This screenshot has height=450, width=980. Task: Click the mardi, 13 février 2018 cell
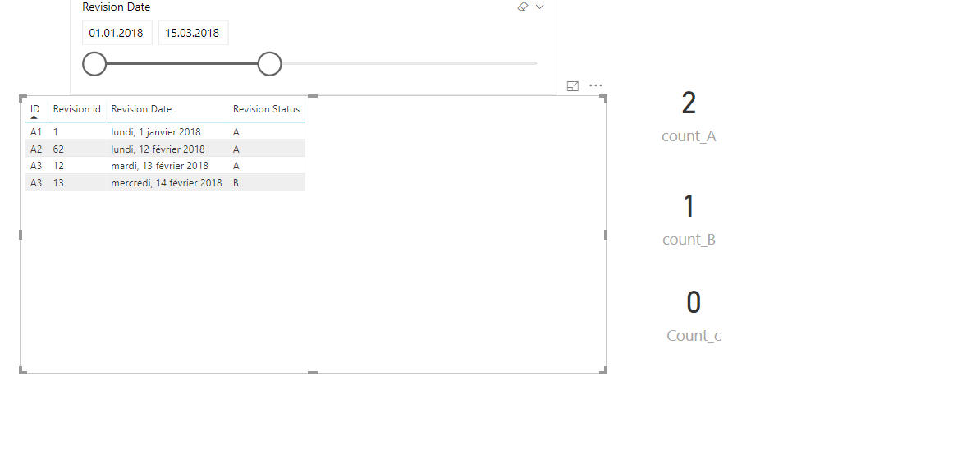[160, 166]
